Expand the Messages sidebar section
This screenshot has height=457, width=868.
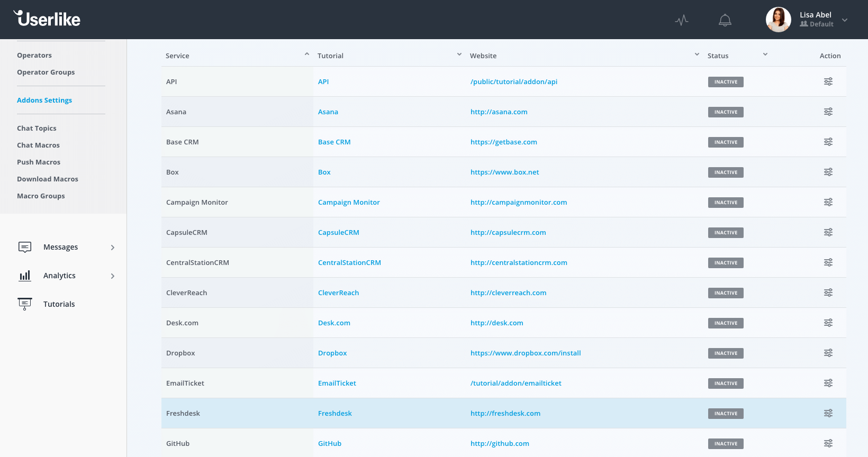point(112,248)
